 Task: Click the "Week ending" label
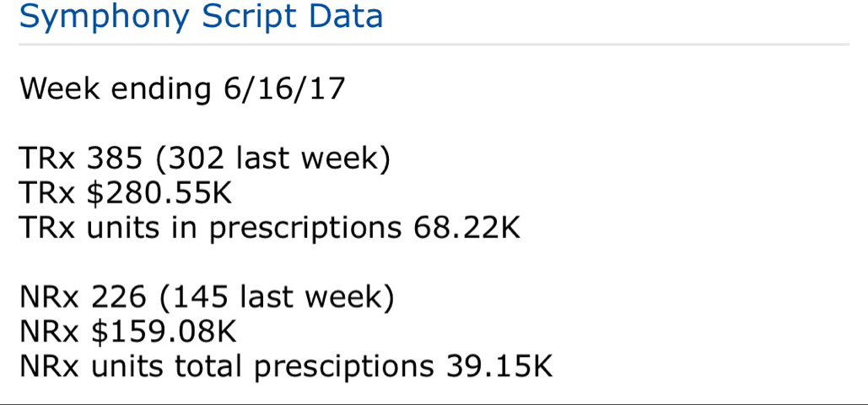point(116,89)
